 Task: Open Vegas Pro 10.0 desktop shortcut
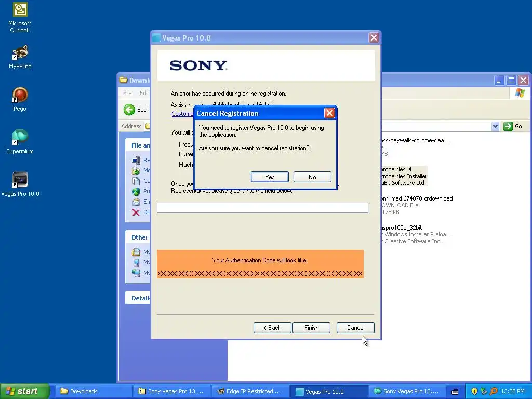[x=20, y=184]
